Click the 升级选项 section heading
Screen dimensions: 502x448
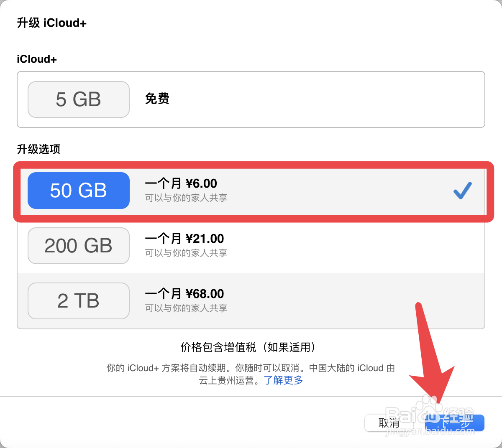[38, 149]
